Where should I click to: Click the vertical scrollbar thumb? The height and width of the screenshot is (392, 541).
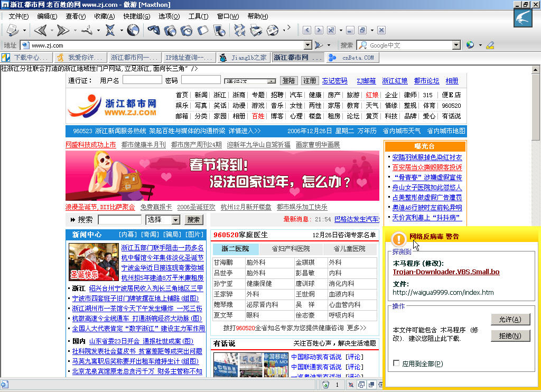pos(535,107)
